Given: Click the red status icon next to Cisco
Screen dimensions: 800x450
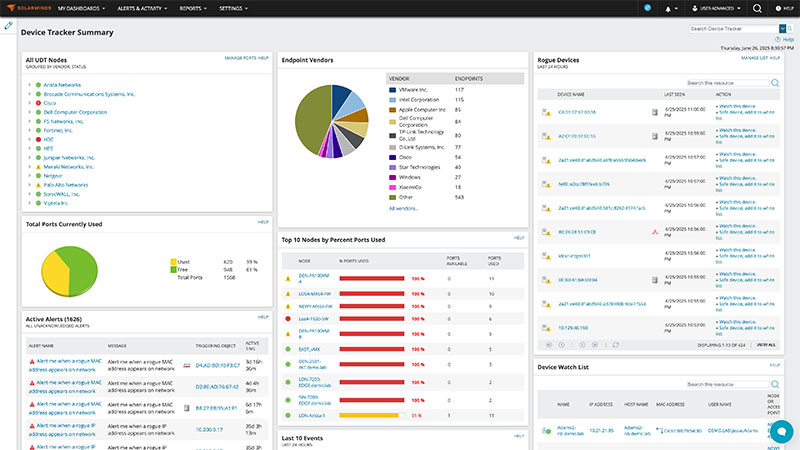Looking at the screenshot, I should (x=38, y=103).
